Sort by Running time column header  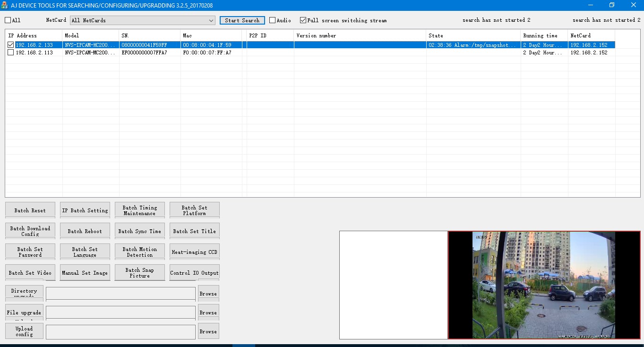(543, 35)
